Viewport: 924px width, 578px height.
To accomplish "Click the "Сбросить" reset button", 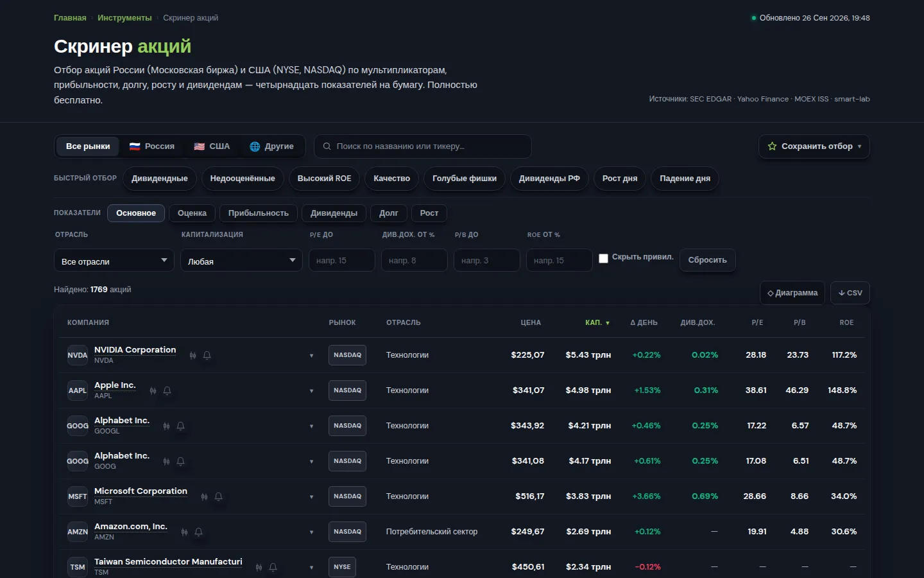I will point(708,260).
